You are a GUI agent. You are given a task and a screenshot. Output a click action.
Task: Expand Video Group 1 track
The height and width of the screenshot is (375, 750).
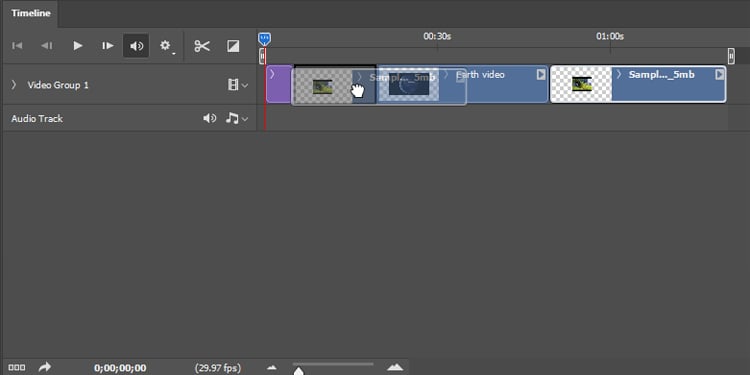[x=13, y=85]
